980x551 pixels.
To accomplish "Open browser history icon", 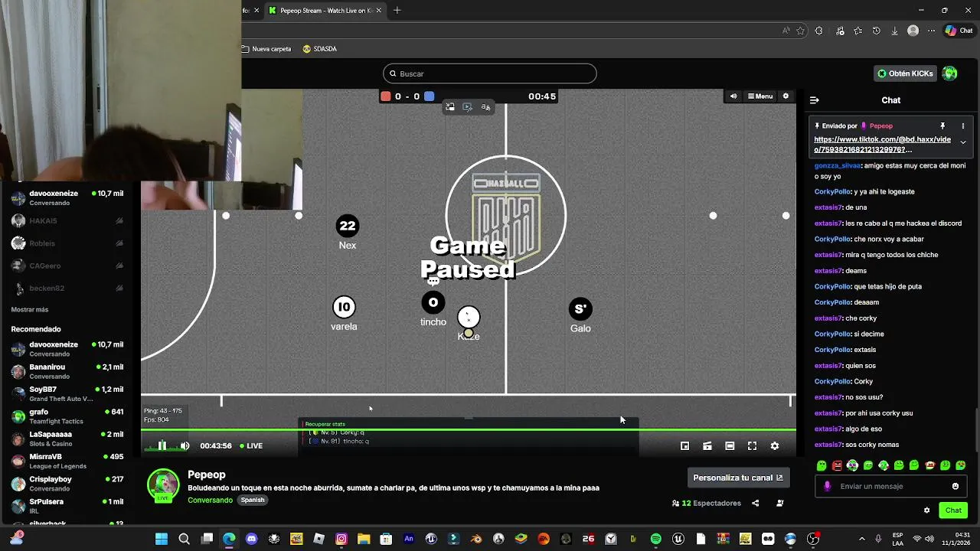I will (x=877, y=31).
